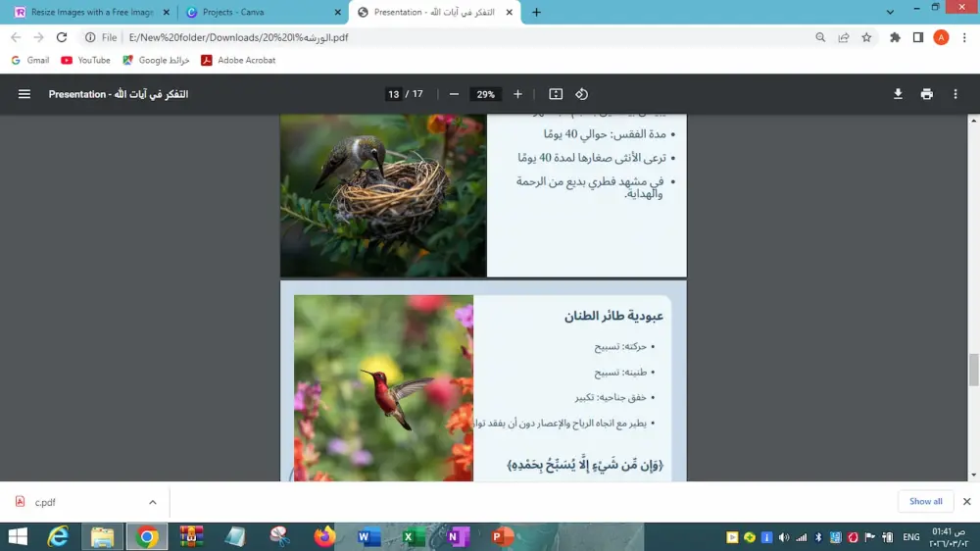The width and height of the screenshot is (980, 551).
Task: Open Microsoft Word from taskbar
Action: 368,536
